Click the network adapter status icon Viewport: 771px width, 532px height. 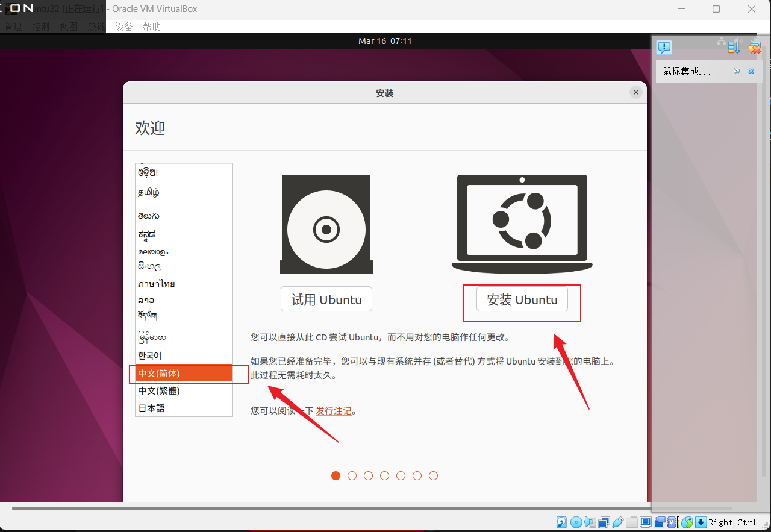pyautogui.click(x=604, y=522)
